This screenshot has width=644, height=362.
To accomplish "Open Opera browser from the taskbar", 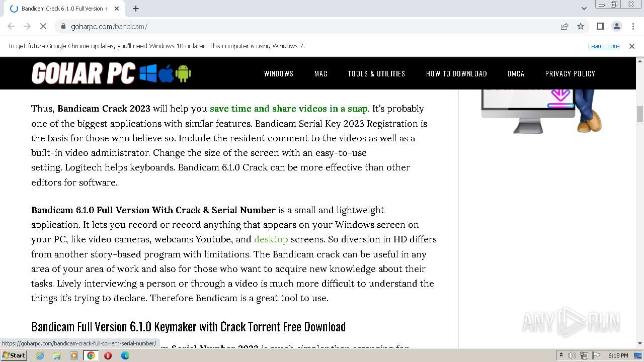I will (x=108, y=355).
